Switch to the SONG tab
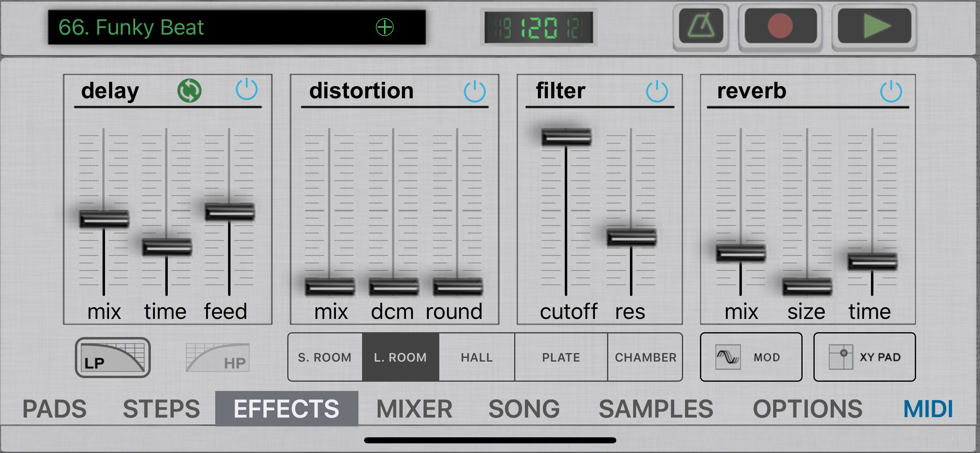The height and width of the screenshot is (453, 980). tap(524, 409)
